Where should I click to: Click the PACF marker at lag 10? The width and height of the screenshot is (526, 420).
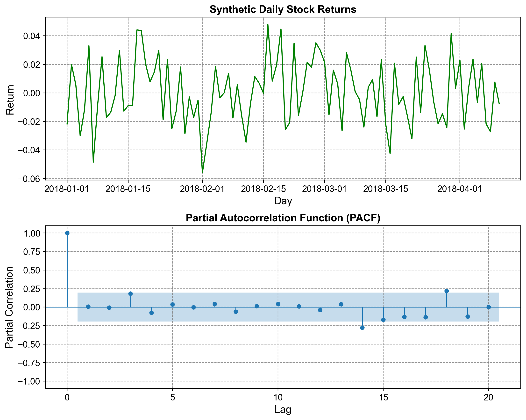[278, 304]
